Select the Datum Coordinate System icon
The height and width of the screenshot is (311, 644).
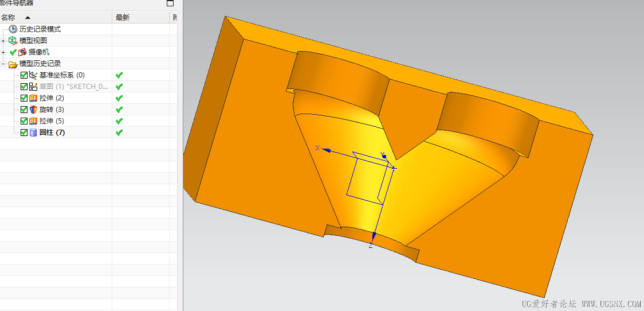[x=33, y=75]
